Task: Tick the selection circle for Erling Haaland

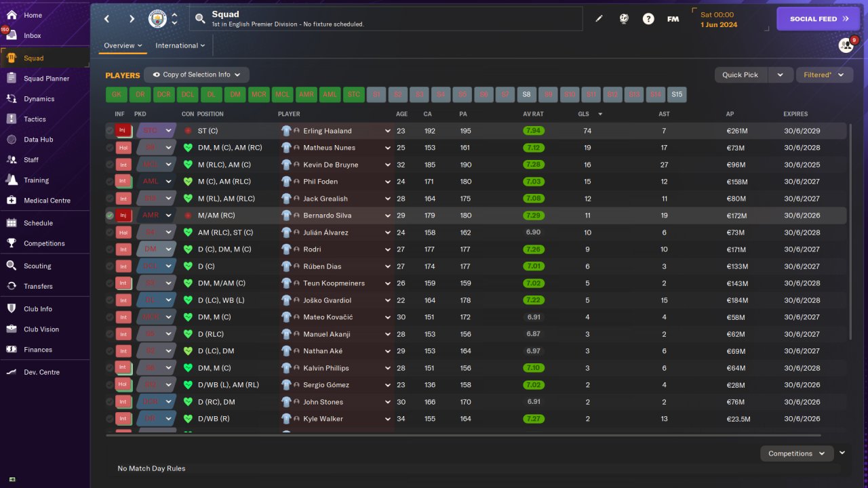Action: 110,131
